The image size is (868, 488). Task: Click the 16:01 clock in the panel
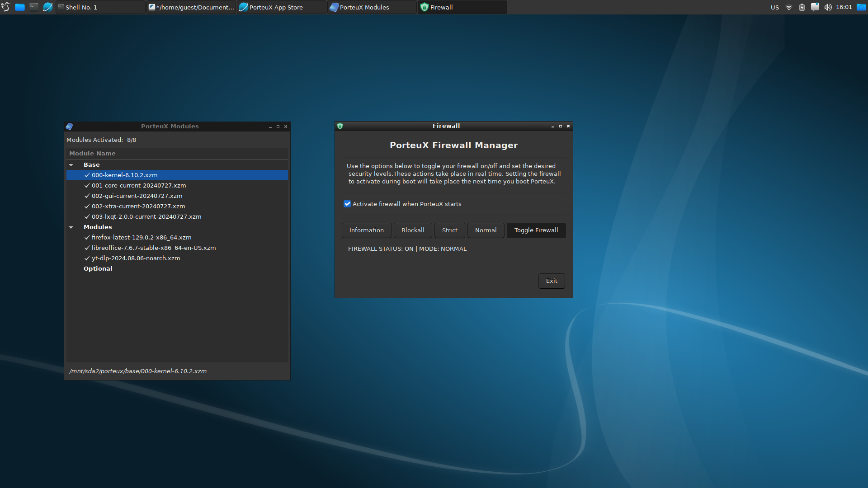tap(844, 7)
